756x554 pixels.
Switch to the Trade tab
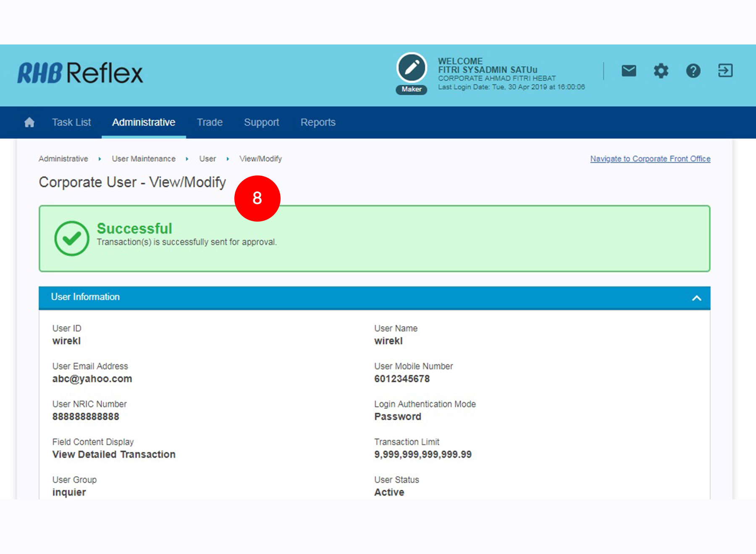210,123
